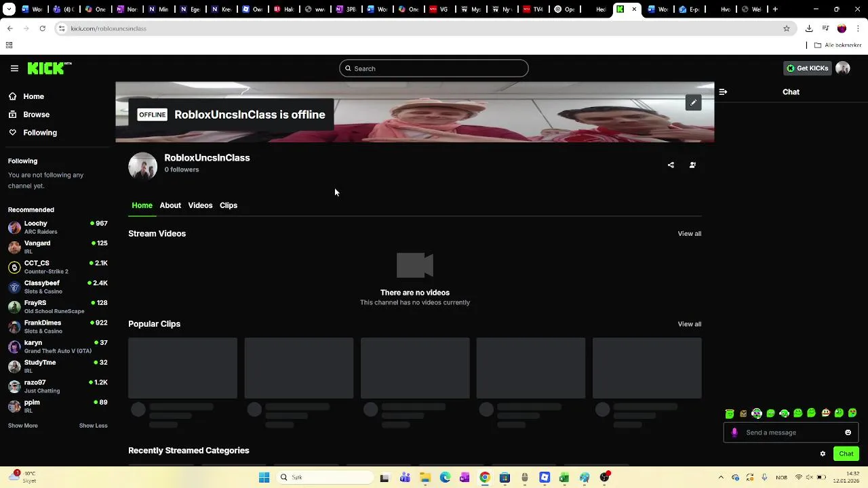View all Stream Videos
This screenshot has width=868, height=488.
pos(690,234)
